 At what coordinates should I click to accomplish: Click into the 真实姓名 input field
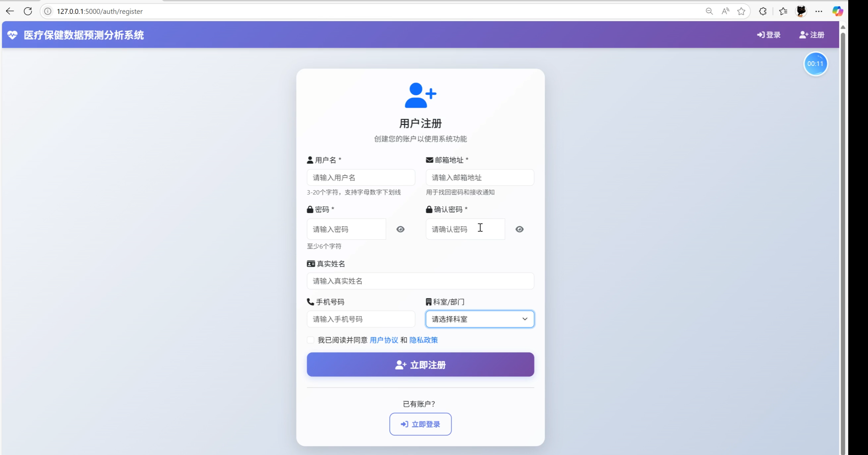coord(420,281)
